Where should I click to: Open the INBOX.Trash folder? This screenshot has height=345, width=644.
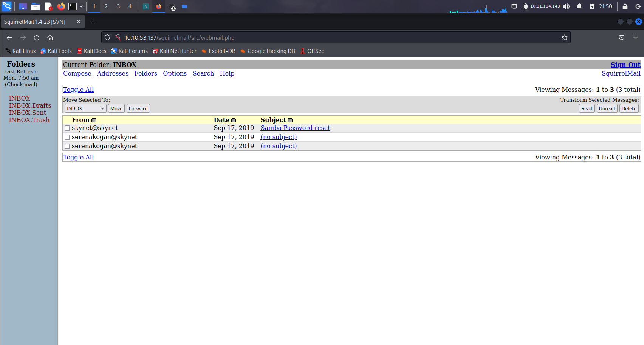29,120
